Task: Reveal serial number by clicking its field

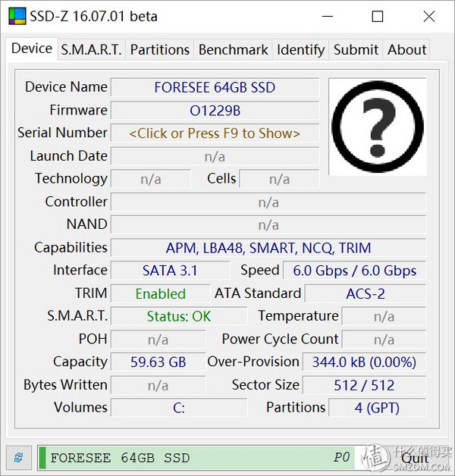Action: (215, 133)
